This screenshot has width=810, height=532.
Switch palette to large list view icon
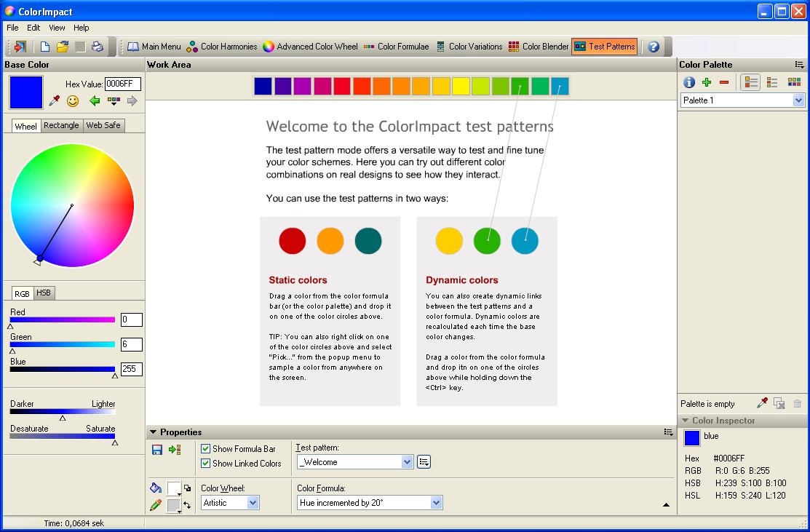point(750,82)
